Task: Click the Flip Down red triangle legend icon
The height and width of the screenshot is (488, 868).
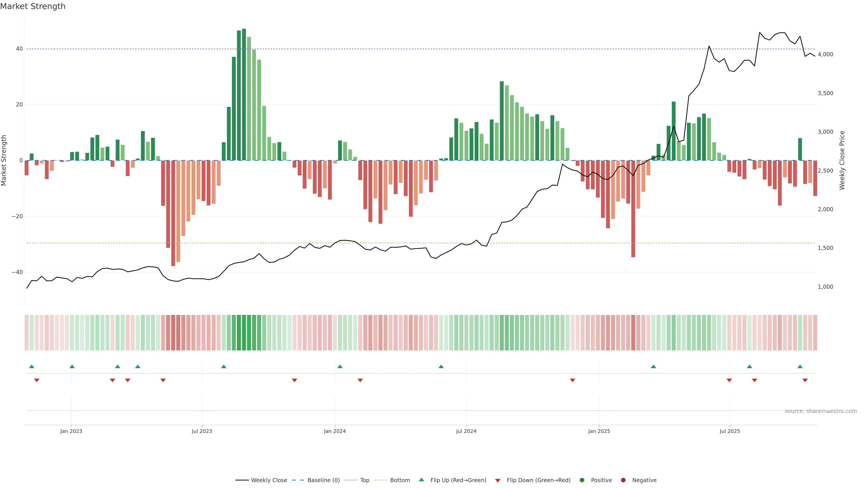Action: pyautogui.click(x=497, y=481)
